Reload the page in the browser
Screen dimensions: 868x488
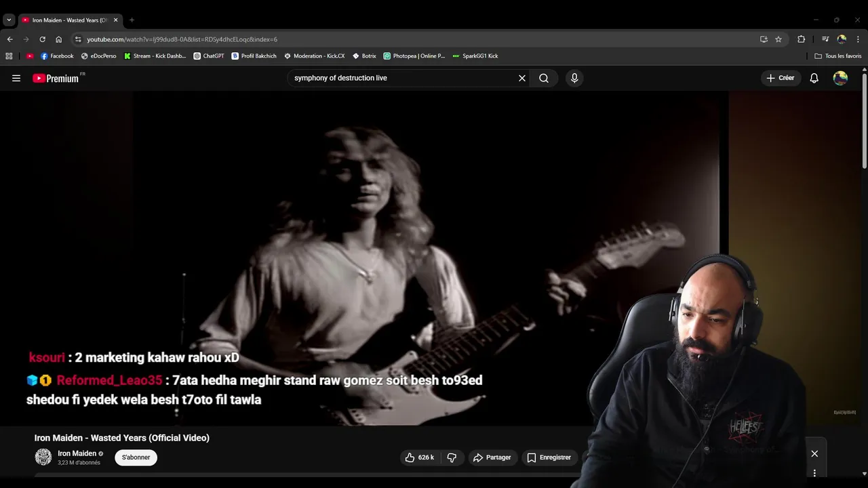click(x=42, y=39)
